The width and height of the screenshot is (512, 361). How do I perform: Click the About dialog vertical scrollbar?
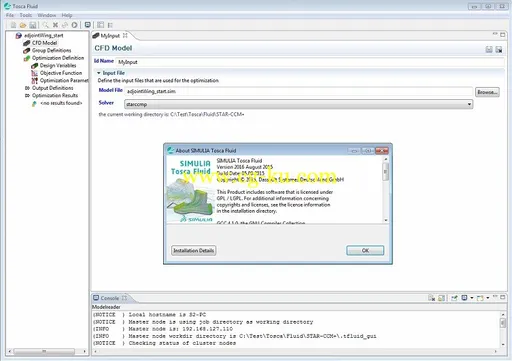click(x=386, y=189)
